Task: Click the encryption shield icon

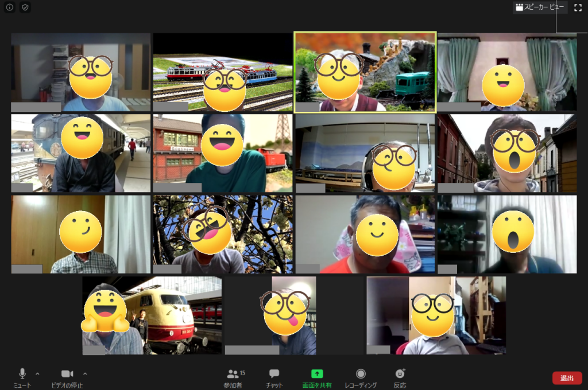Action: 25,7
